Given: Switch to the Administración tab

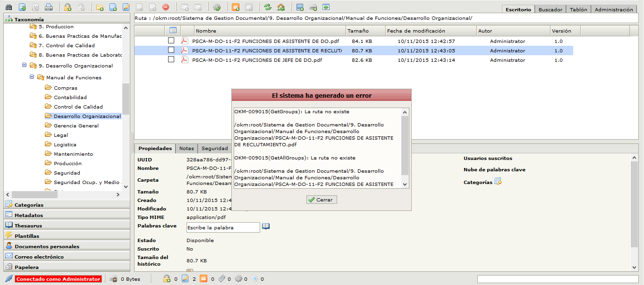Looking at the screenshot, I should click(x=613, y=8).
